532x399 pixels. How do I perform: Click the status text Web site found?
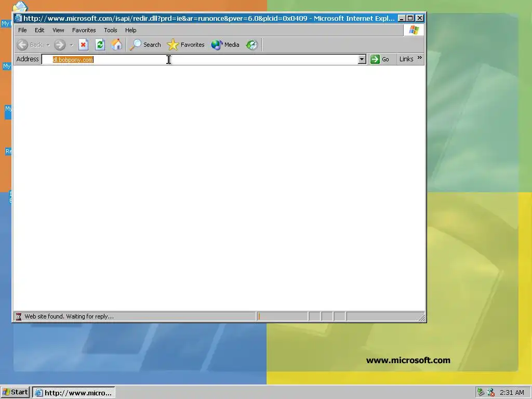click(69, 316)
